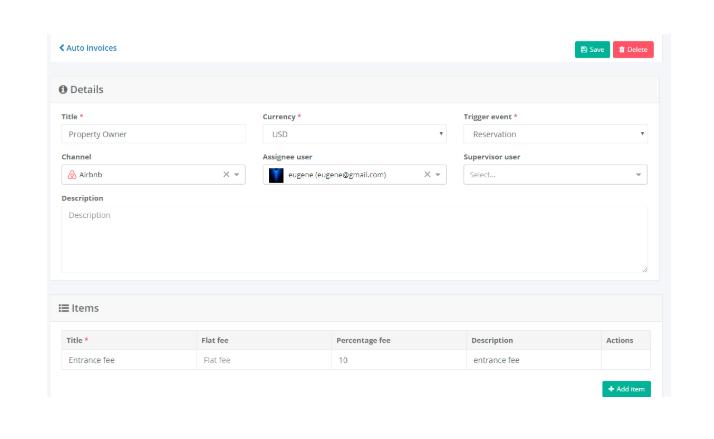Click the Save button
This screenshot has height=439, width=714.
[592, 50]
